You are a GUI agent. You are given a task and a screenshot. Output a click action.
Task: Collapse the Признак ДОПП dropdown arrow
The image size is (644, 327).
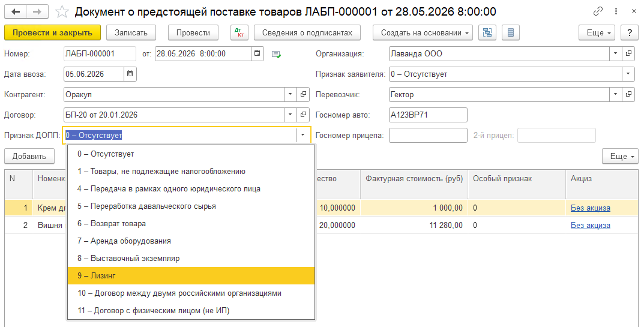pyautogui.click(x=302, y=135)
